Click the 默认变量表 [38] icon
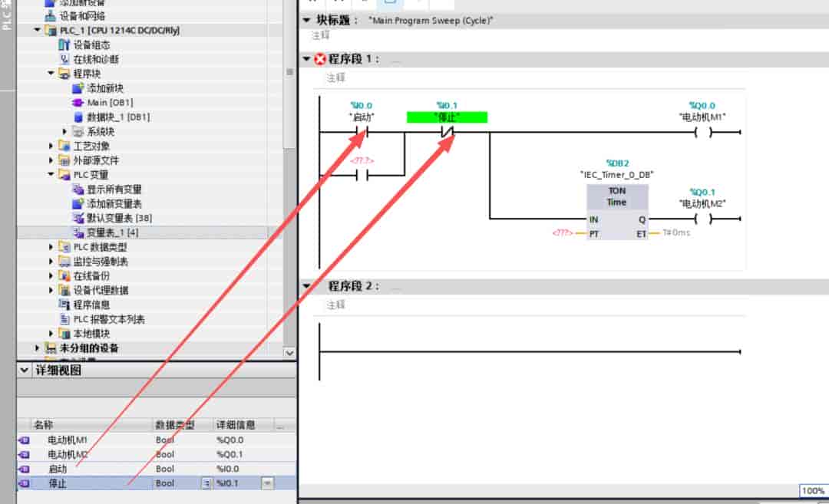This screenshot has width=829, height=504. 78,218
